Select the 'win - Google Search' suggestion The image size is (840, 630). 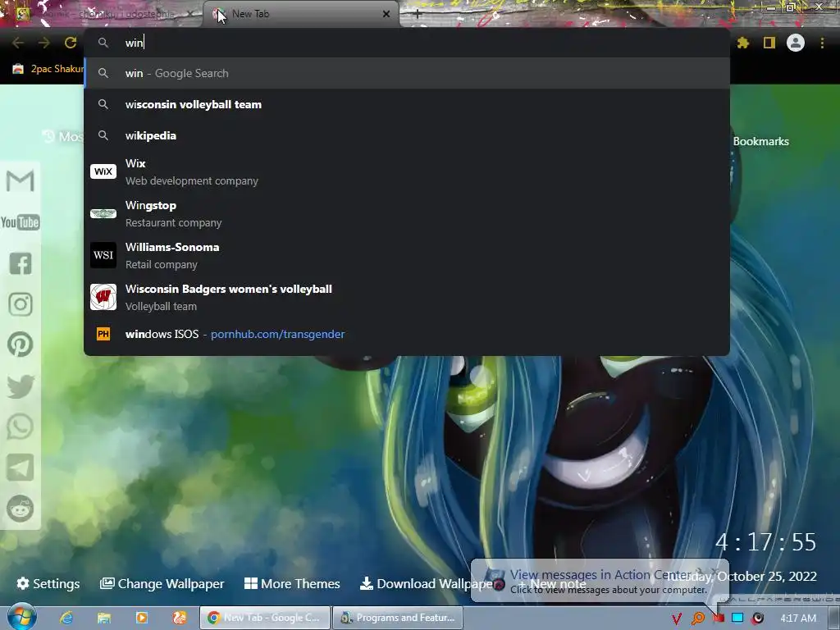coord(407,73)
